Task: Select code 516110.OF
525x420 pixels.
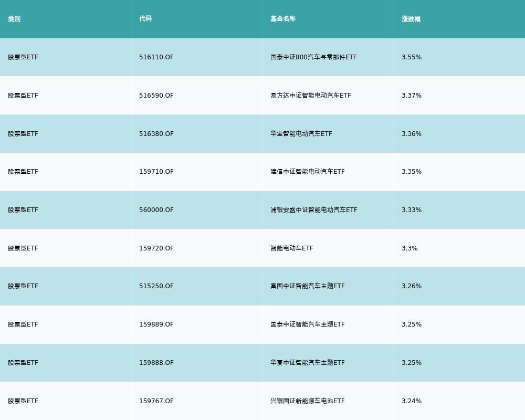Action: pos(156,57)
